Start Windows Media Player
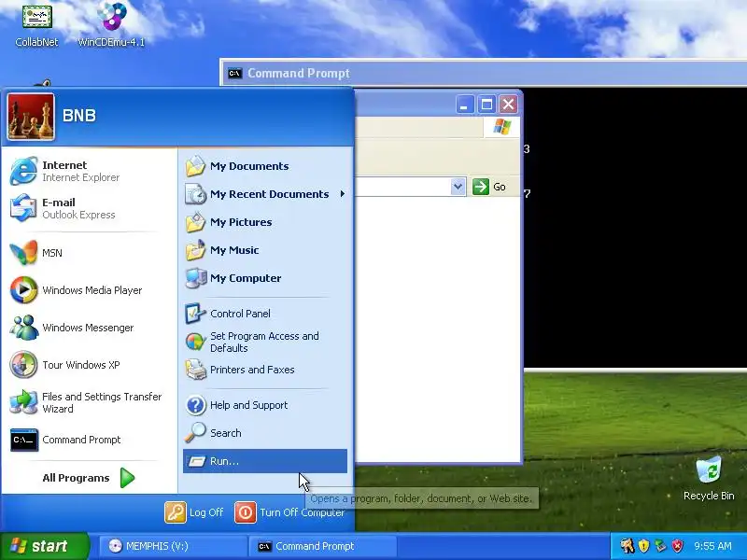 [x=90, y=290]
